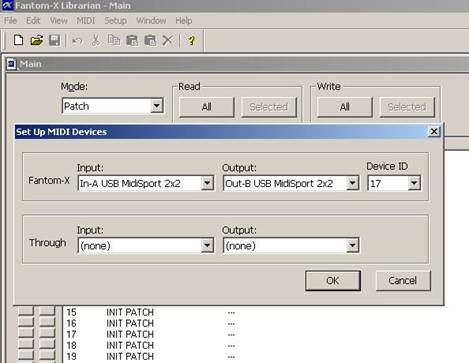This screenshot has height=363, width=469.
Task: Click the Write All button
Action: click(345, 107)
